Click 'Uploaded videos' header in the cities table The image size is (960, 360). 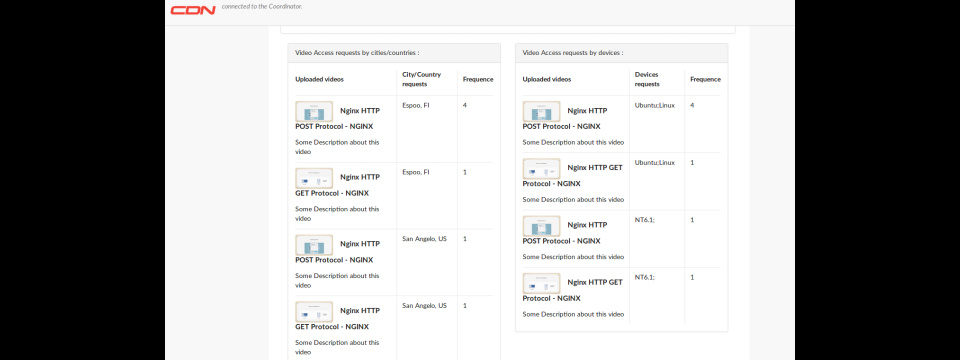pyautogui.click(x=320, y=80)
